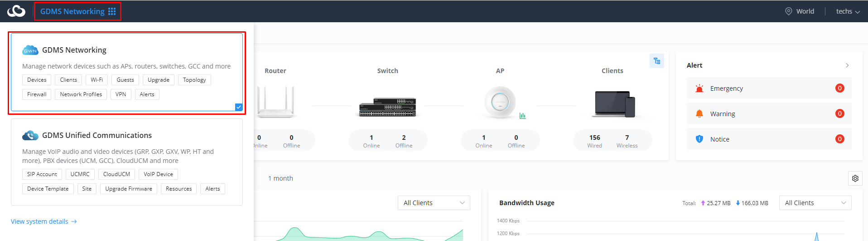Open the GDMS Networking app switcher grid
868x241 pixels.
tap(112, 11)
